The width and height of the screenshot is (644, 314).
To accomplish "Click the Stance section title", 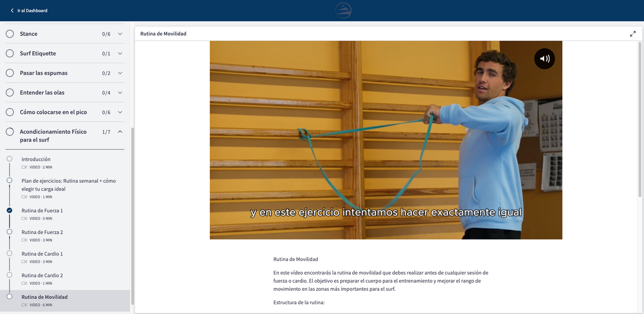I will (x=29, y=34).
